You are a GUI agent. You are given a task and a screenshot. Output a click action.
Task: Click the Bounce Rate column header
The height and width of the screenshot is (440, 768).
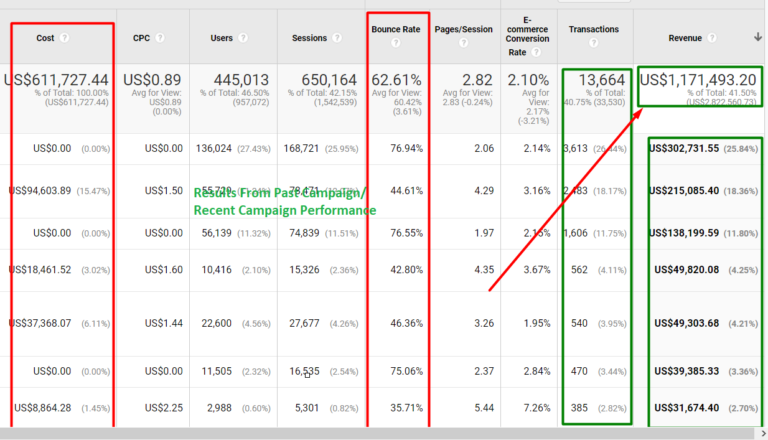(x=396, y=29)
